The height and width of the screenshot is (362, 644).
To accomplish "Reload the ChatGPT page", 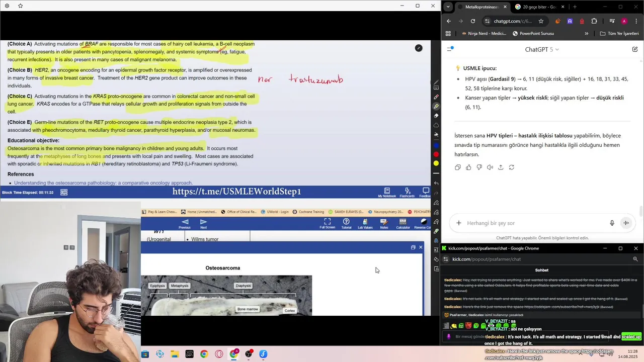I will [473, 21].
